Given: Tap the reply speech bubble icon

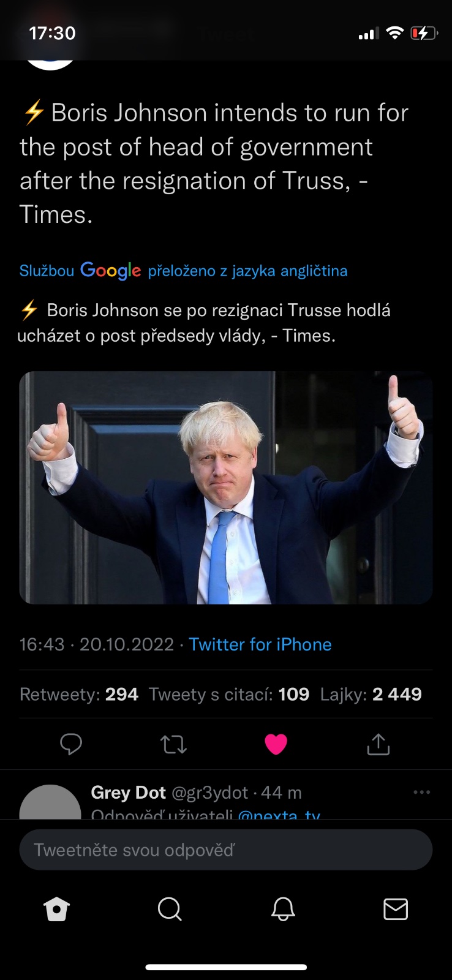Looking at the screenshot, I should [x=71, y=744].
